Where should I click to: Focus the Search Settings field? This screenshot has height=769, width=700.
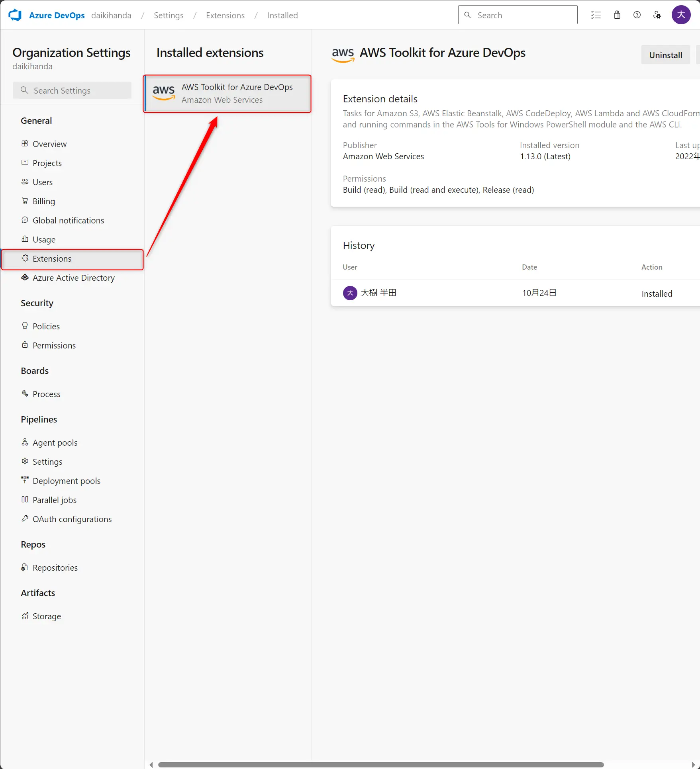tap(72, 90)
